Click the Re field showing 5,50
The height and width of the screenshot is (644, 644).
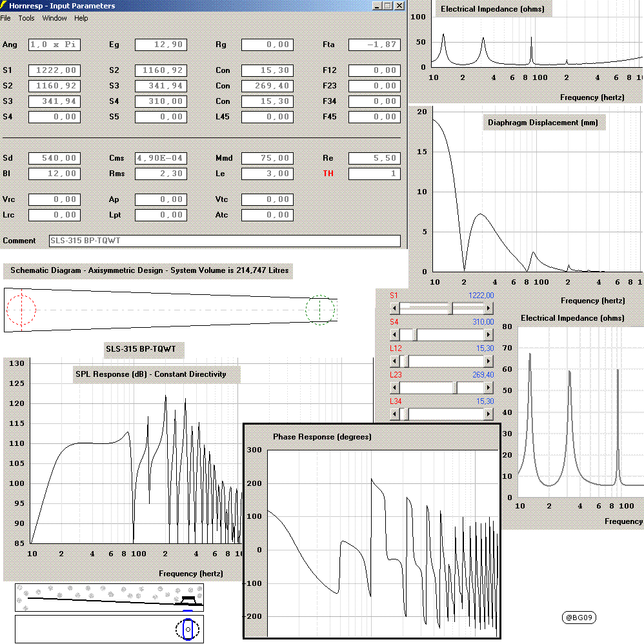click(374, 158)
